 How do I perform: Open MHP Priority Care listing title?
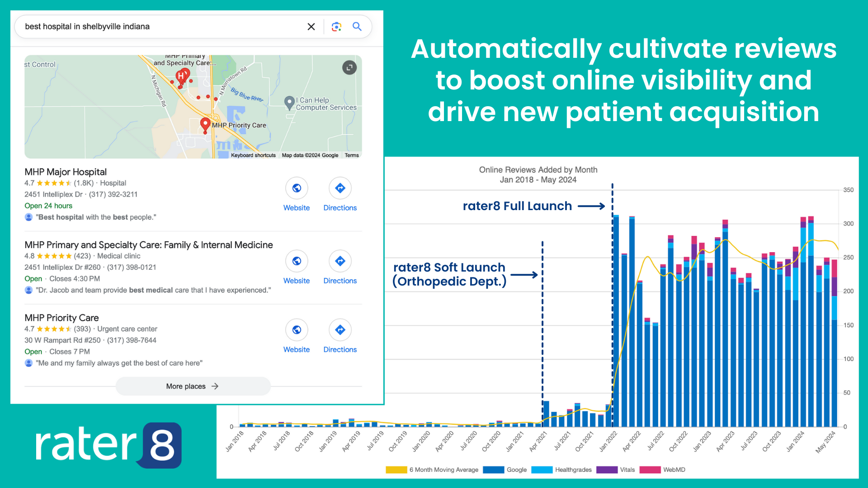pyautogui.click(x=61, y=318)
